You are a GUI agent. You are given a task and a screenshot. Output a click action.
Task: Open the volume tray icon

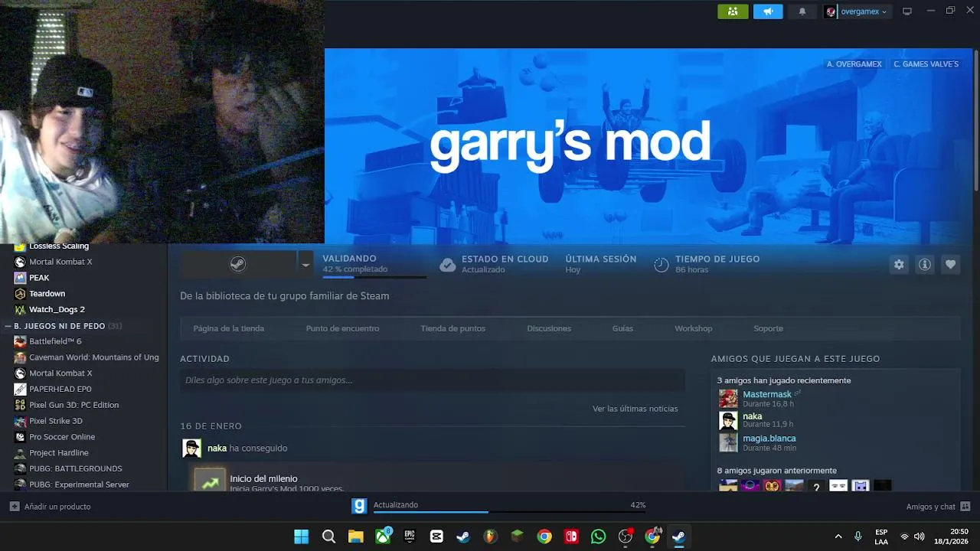coord(920,536)
